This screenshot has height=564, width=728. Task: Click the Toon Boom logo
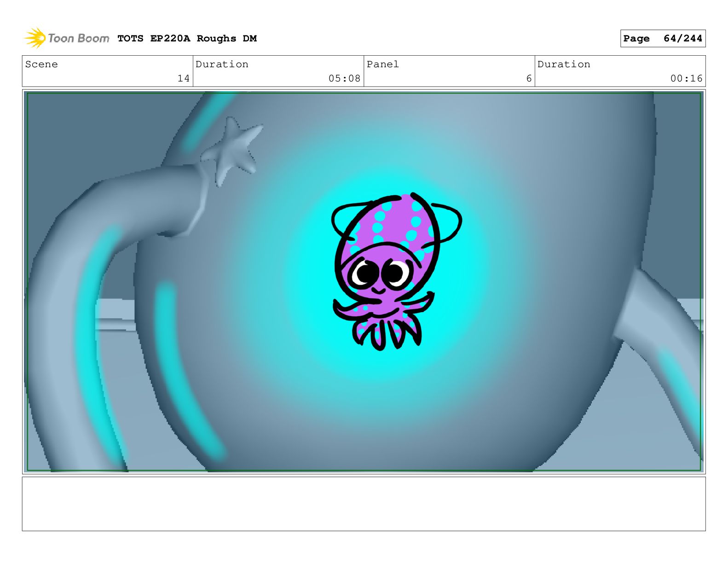point(67,38)
